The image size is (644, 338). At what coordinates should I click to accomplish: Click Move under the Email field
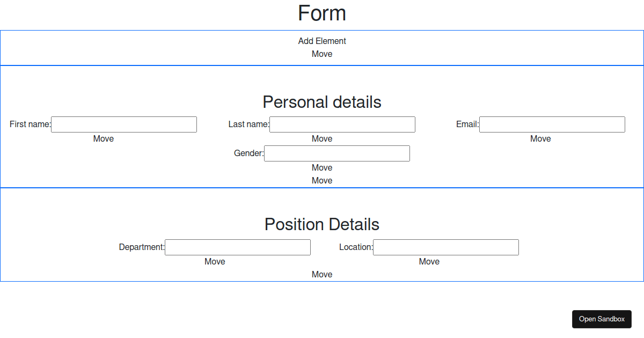540,138
